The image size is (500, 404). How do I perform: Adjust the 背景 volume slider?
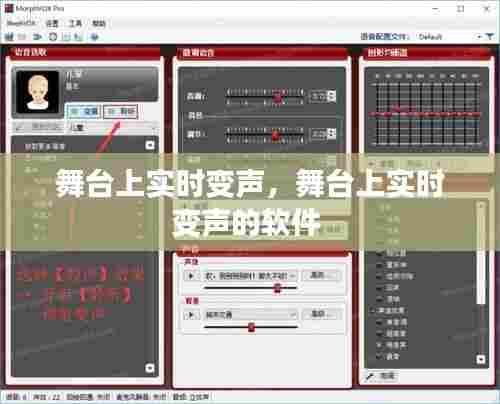point(251,327)
